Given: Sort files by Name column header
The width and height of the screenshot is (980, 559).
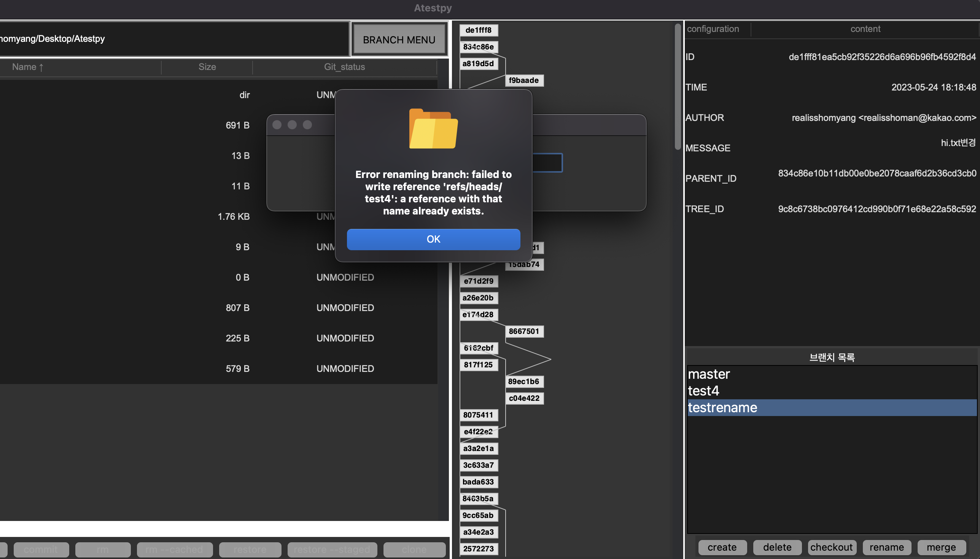Looking at the screenshot, I should [x=28, y=67].
